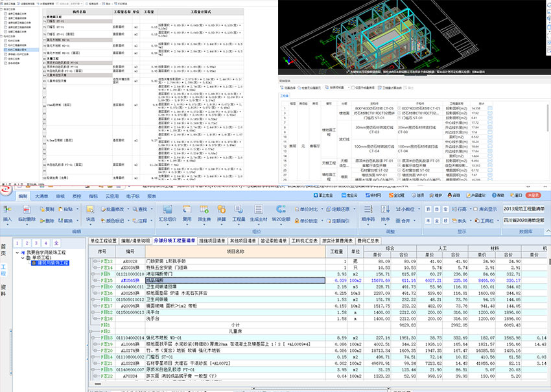Click level button 全 above the project tree
The height and width of the screenshot is (392, 551).
pyautogui.click(x=56, y=243)
